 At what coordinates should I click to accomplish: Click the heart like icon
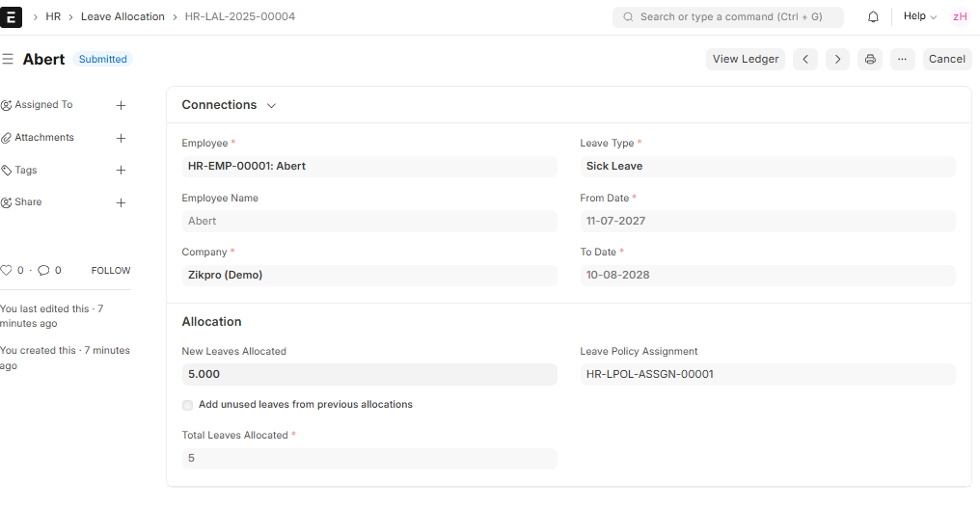[6, 270]
